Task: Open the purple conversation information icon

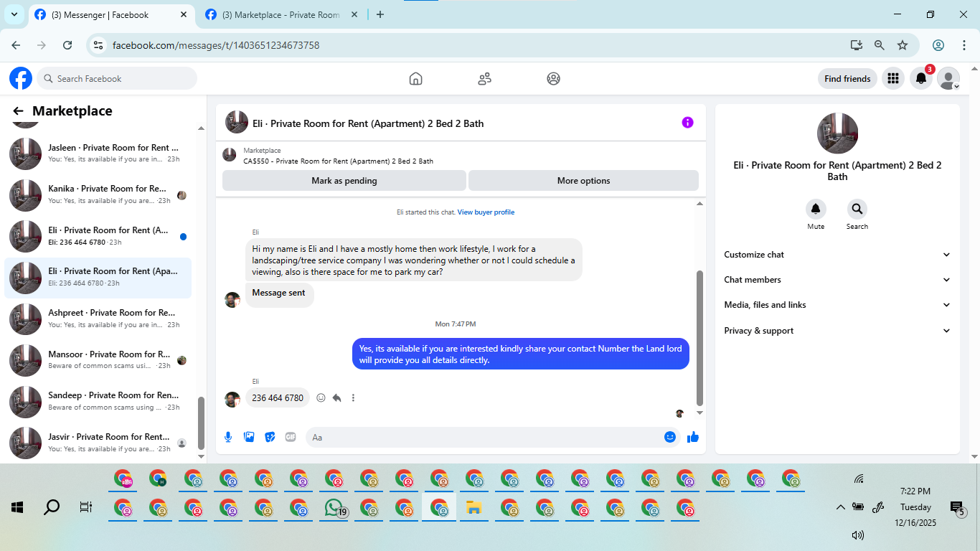Action: point(687,123)
